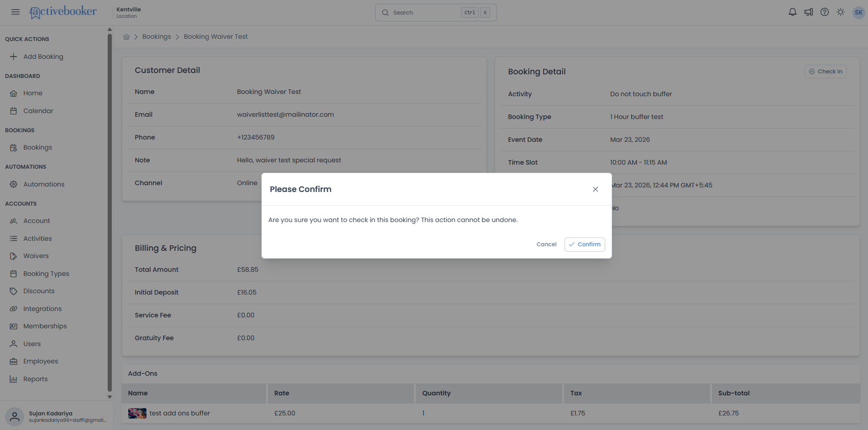Focus the Search input field

tap(436, 13)
